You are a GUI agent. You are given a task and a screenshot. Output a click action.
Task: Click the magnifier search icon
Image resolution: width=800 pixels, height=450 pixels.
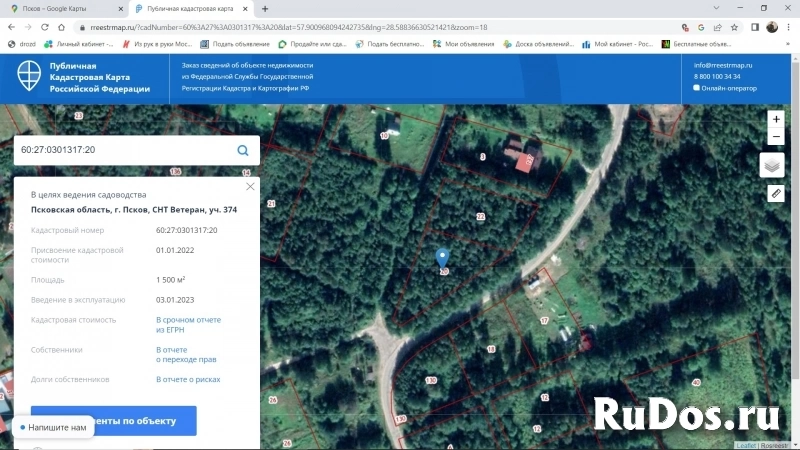tap(243, 151)
